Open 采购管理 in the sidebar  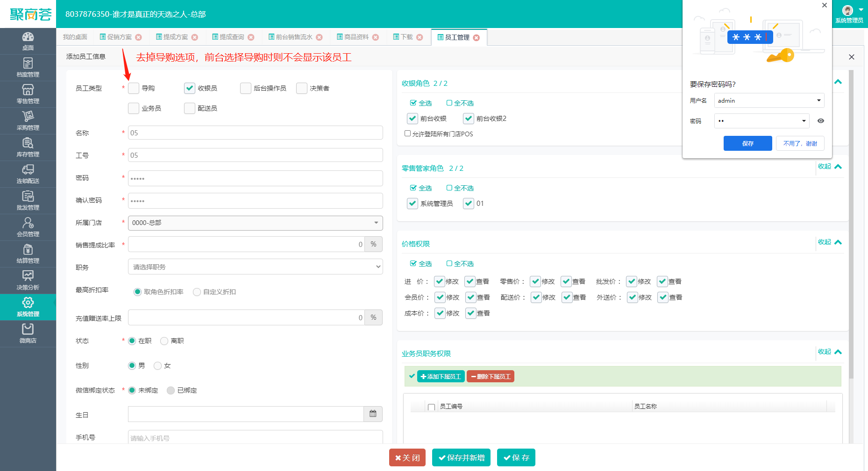[28, 121]
